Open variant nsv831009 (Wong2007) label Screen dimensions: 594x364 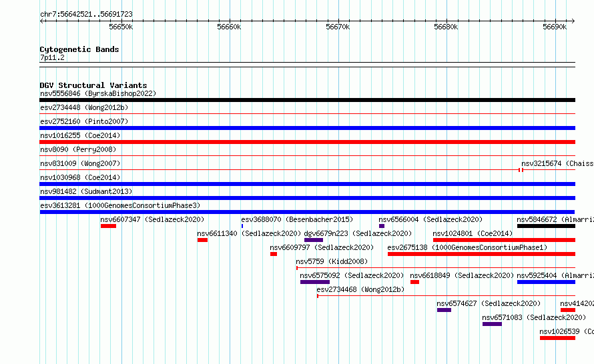80,163
